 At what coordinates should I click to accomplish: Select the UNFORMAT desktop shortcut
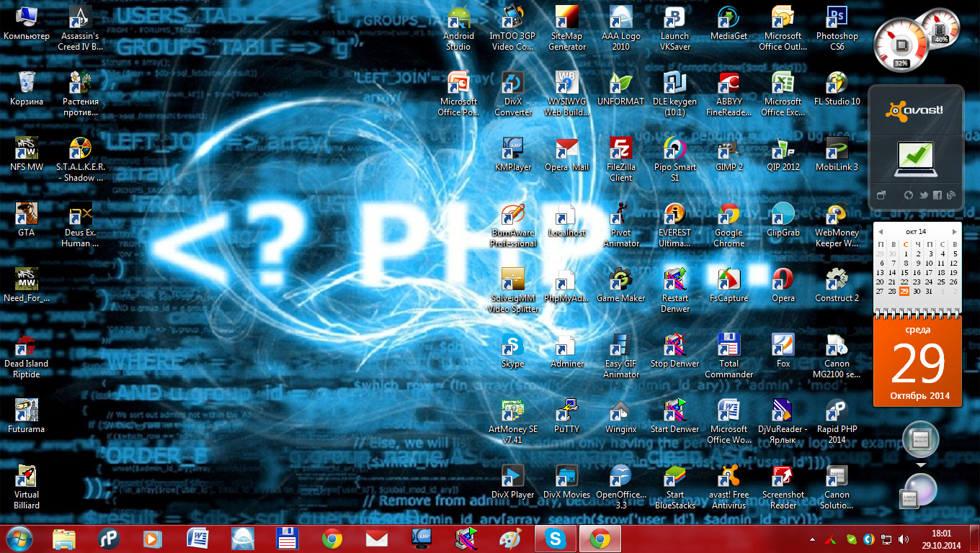coord(620,89)
